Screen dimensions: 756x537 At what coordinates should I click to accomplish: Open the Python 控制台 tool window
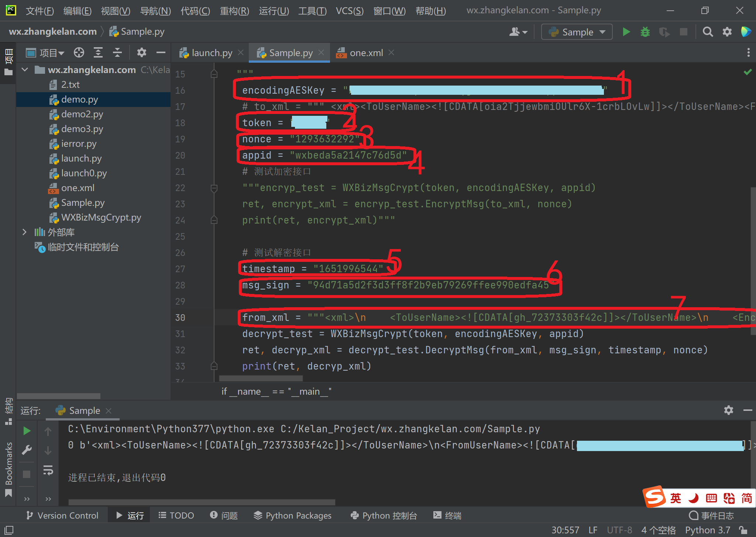pos(384,515)
